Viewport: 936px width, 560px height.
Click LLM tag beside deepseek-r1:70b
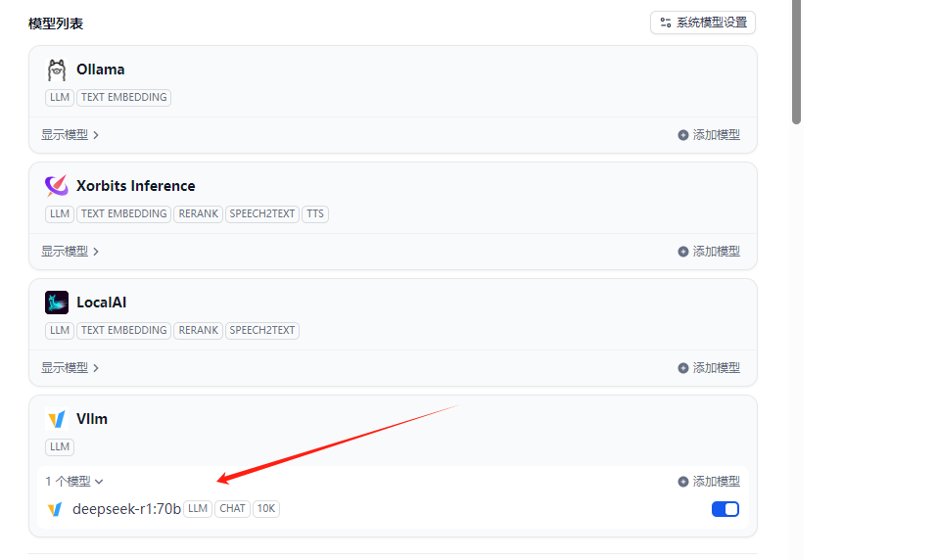pos(198,509)
